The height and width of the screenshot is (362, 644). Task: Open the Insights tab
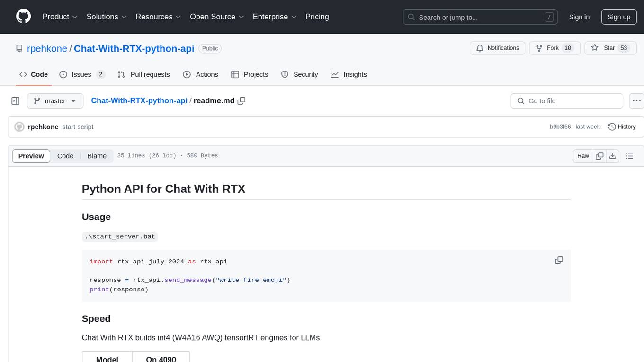[x=349, y=74]
